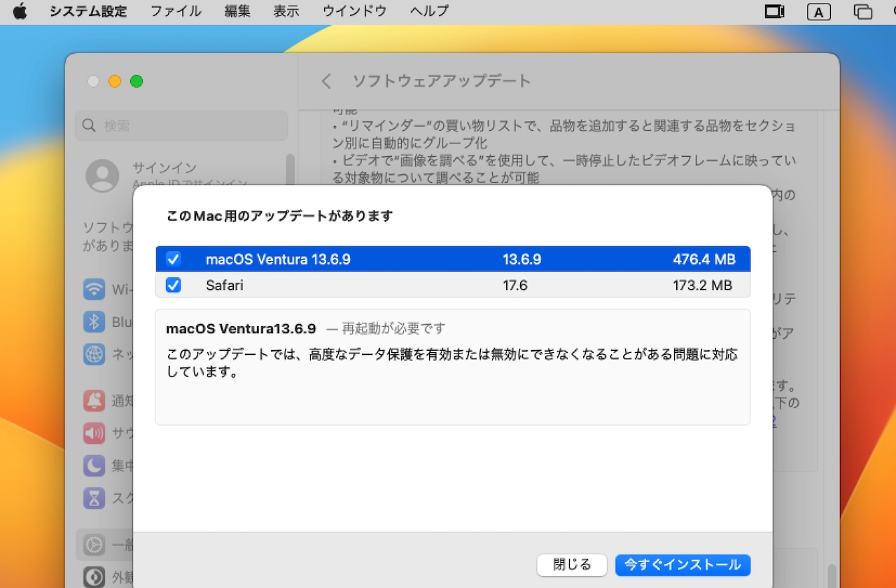Open the Apple menu
This screenshot has height=588, width=896.
point(20,11)
